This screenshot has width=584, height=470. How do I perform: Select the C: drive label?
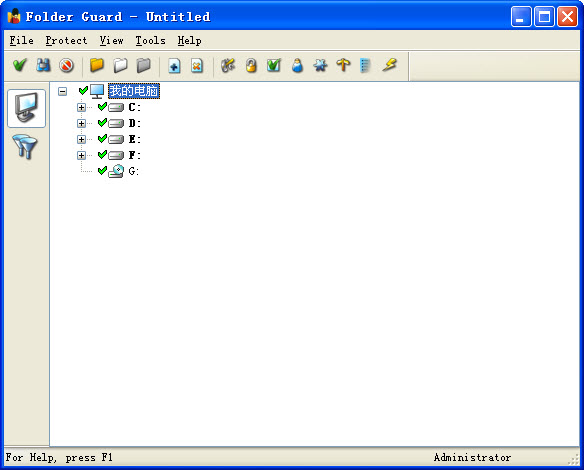click(x=134, y=108)
